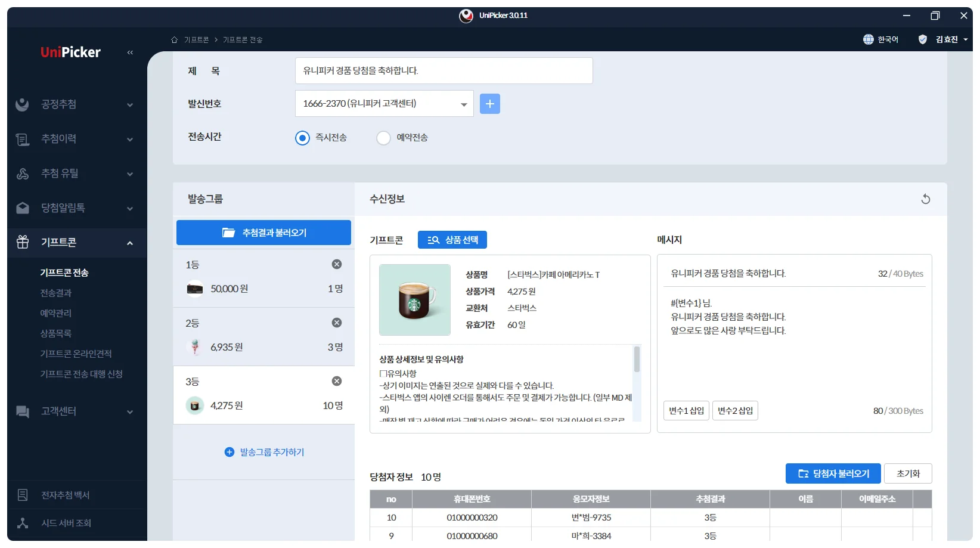This screenshot has height=548, width=980.
Task: Collapse the sidebar with double-chevron icon
Action: (130, 52)
